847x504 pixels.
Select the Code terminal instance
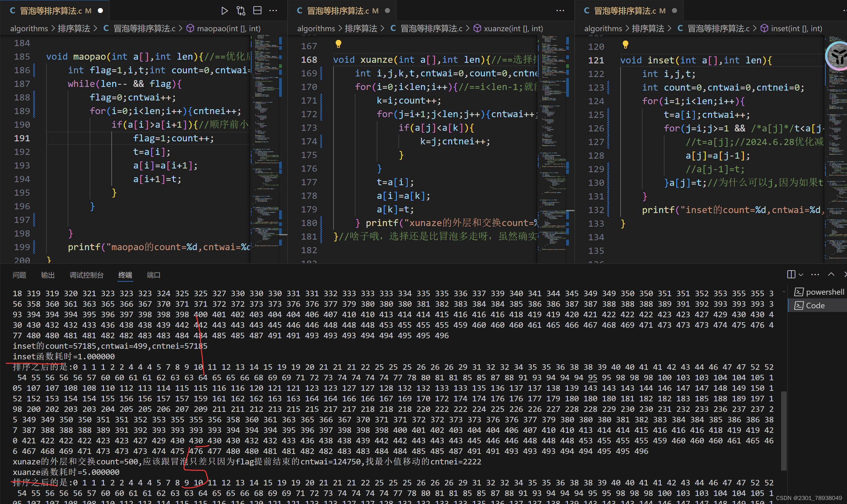815,306
